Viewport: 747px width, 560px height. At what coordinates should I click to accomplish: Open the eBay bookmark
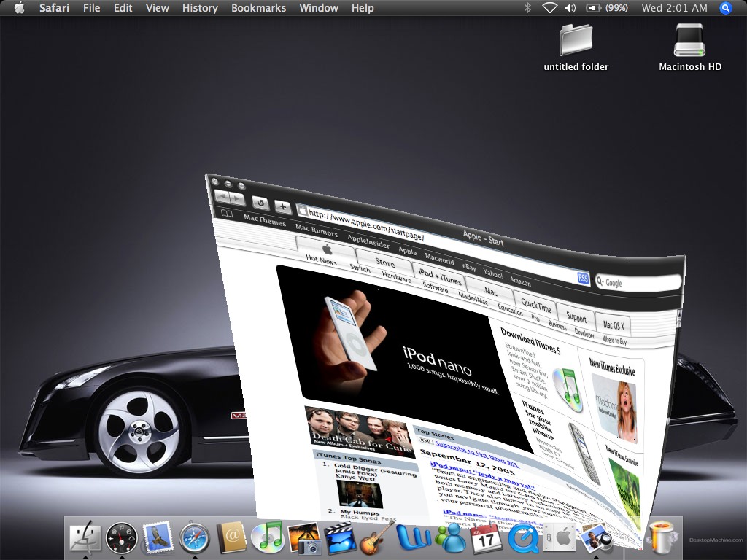pos(469,267)
